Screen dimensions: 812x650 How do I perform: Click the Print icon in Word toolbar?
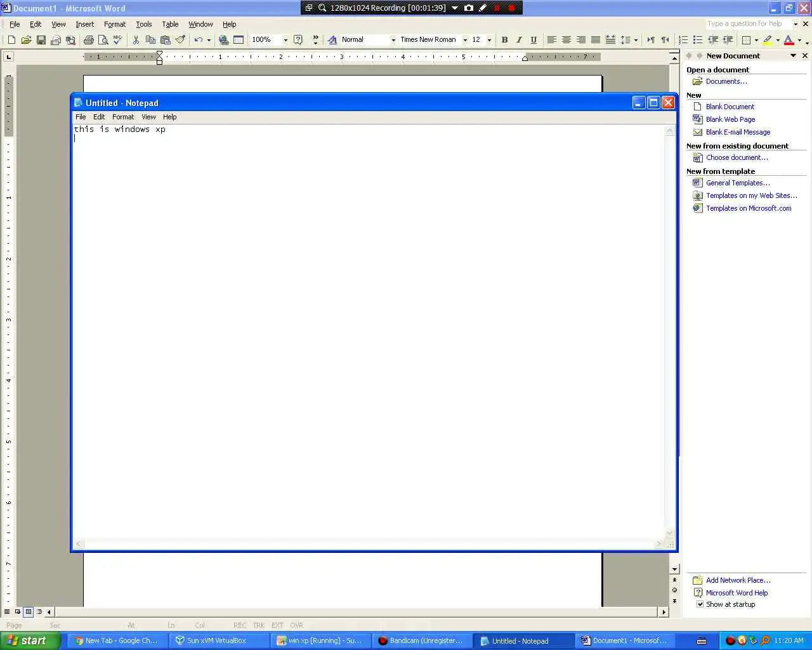[x=88, y=39]
